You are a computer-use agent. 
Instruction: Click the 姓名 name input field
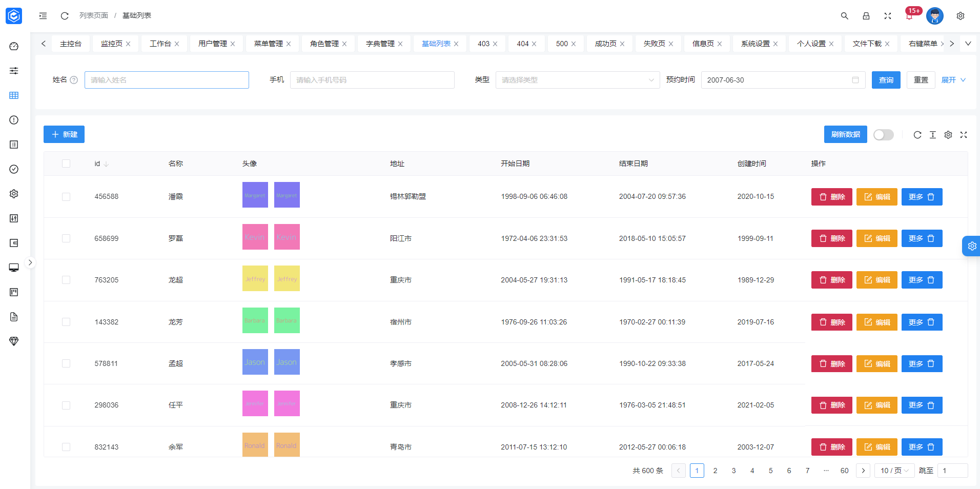pyautogui.click(x=167, y=80)
